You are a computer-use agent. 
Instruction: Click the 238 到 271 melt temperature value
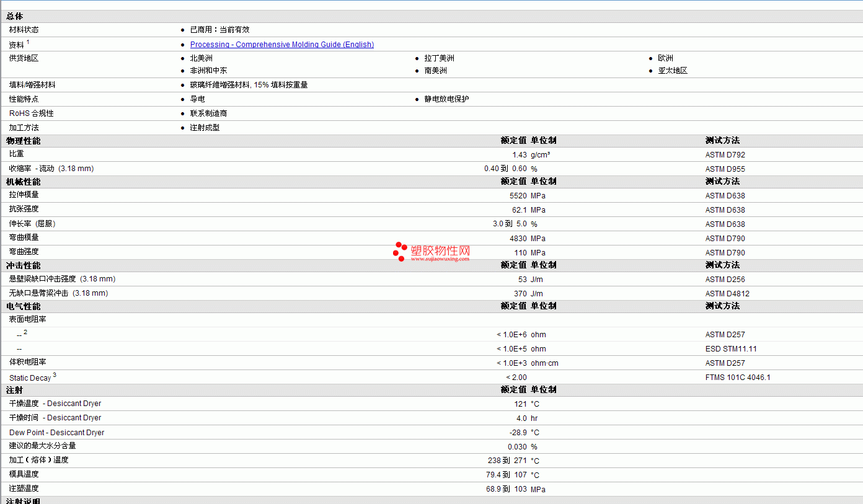point(507,461)
